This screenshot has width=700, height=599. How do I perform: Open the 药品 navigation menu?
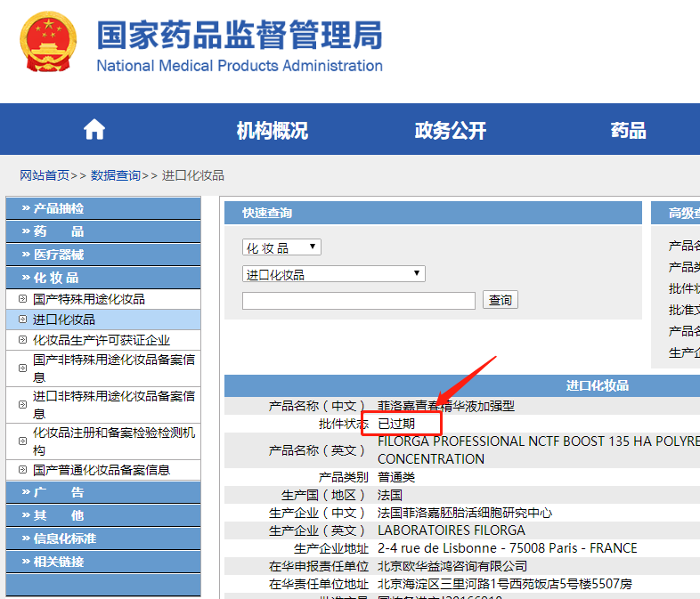pyautogui.click(x=628, y=130)
